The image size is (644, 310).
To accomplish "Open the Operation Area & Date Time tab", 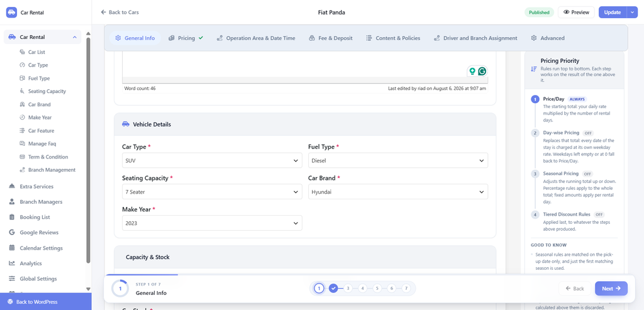I will click(256, 38).
